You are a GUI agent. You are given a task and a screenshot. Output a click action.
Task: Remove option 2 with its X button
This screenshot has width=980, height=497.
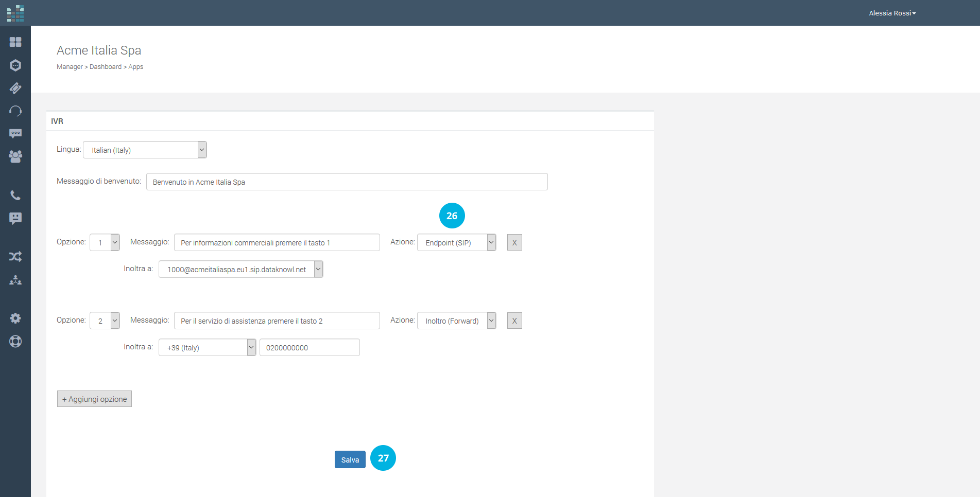[x=514, y=321]
